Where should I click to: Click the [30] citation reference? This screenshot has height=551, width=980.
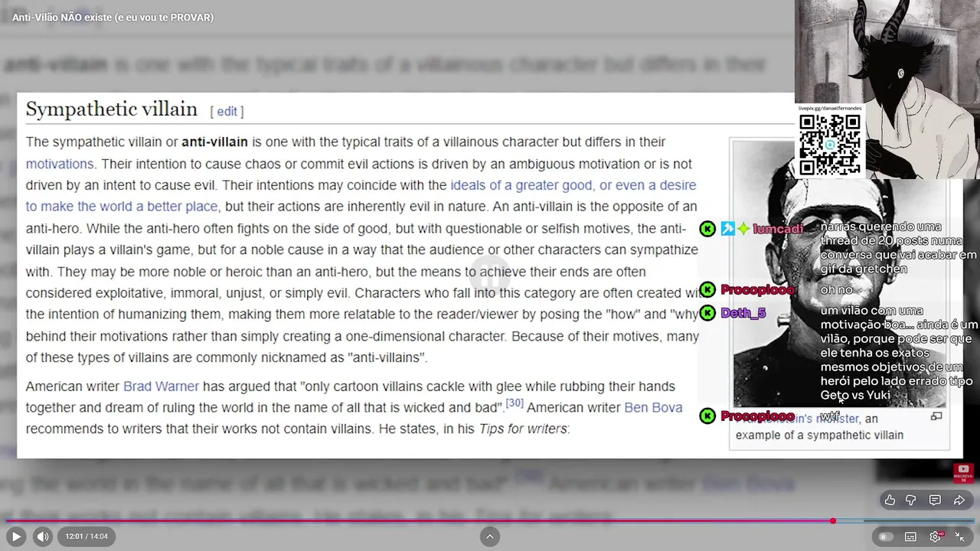pos(514,403)
